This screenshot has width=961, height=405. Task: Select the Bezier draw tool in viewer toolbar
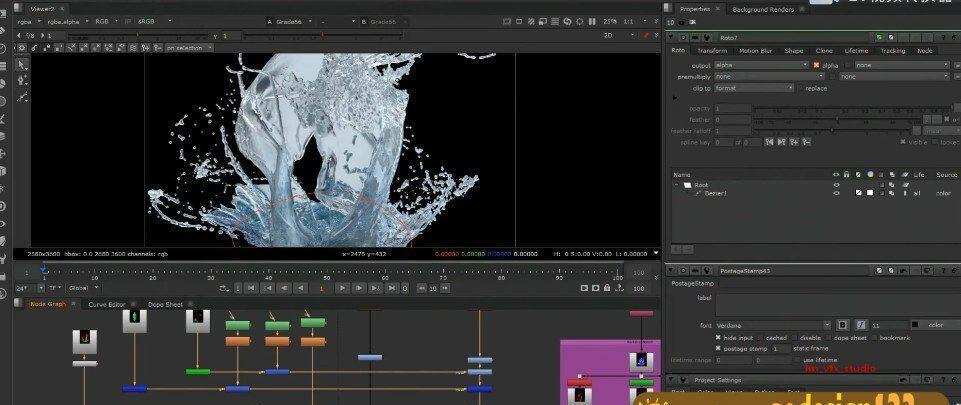pyautogui.click(x=22, y=96)
